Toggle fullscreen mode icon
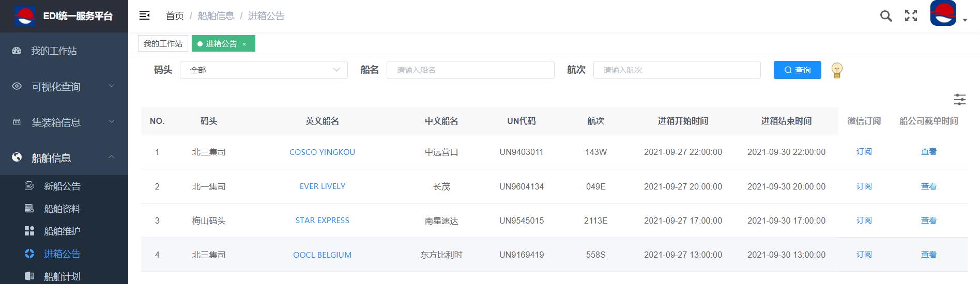The image size is (980, 284). (911, 16)
